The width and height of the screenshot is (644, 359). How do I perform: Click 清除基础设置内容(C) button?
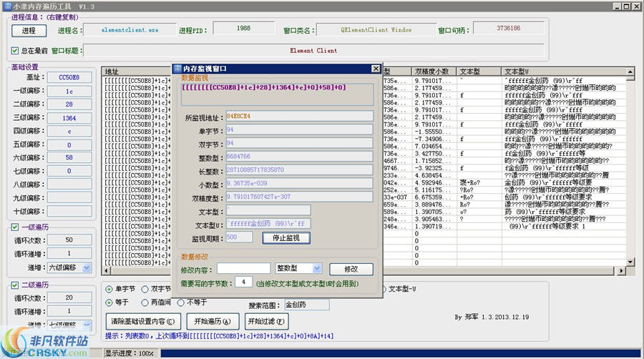tap(142, 321)
